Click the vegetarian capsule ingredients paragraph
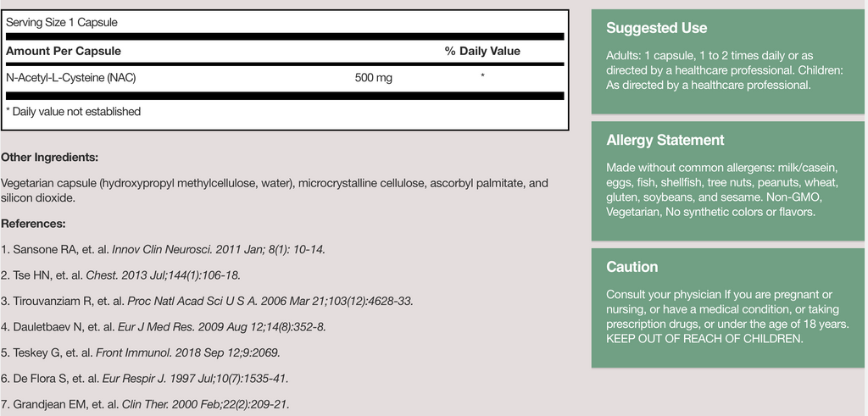Image resolution: width=868 pixels, height=416 pixels. click(275, 190)
